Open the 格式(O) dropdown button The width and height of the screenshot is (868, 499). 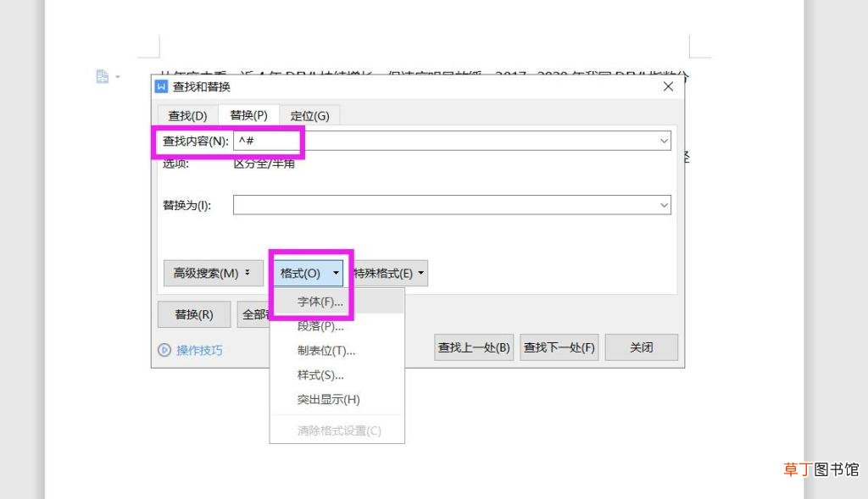(x=309, y=274)
